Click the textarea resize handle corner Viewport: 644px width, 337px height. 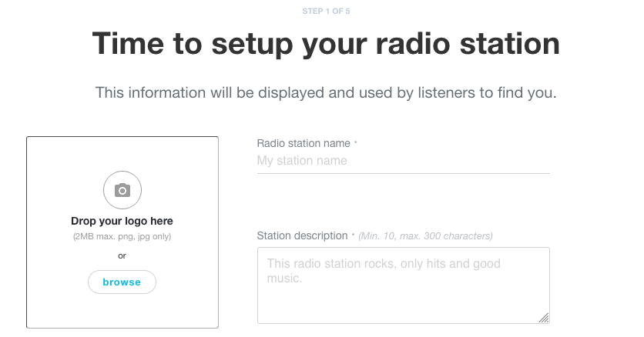tap(544, 318)
